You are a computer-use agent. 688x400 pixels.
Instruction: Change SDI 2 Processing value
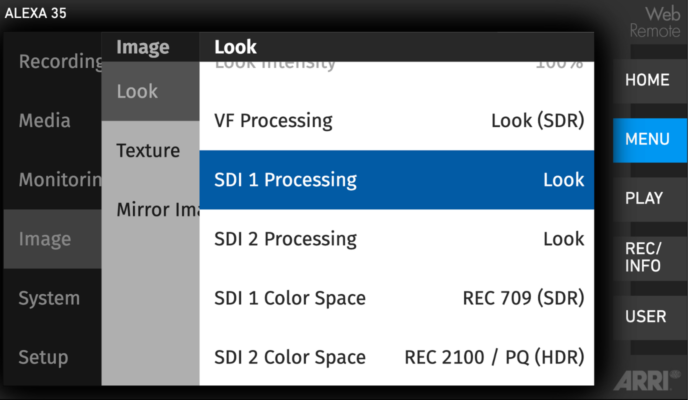(397, 239)
